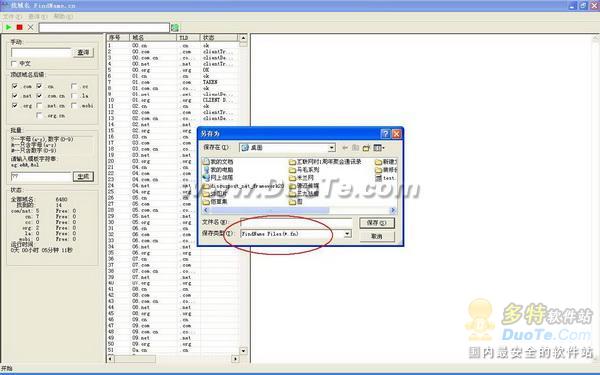The width and height of the screenshot is (600, 375).
Task: Click the X clear icon in toolbar
Action: (31, 27)
